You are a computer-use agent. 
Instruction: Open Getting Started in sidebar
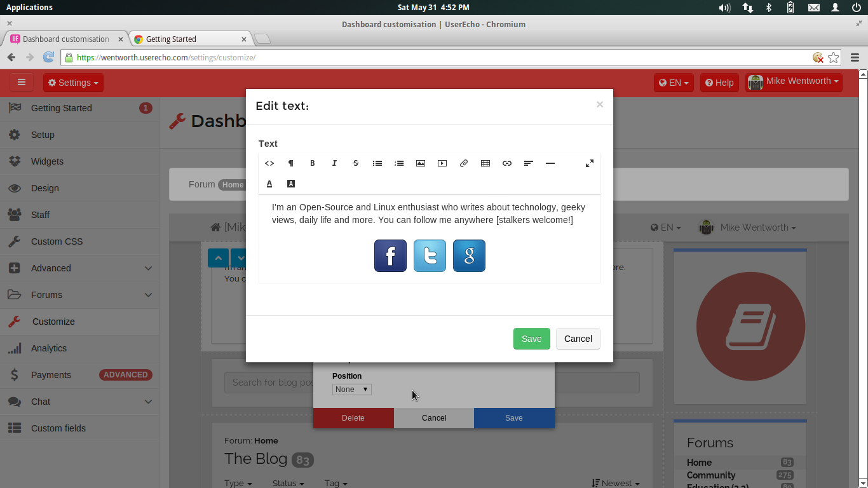79,108
